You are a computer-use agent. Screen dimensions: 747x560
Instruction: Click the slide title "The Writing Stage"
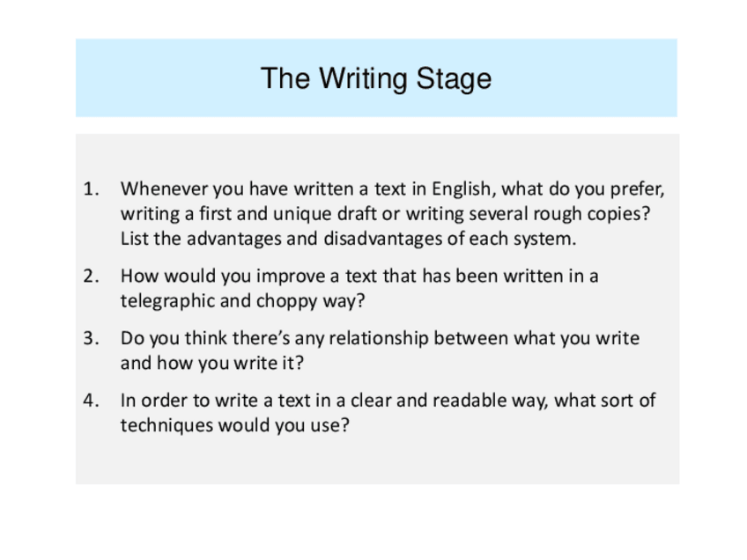376,79
